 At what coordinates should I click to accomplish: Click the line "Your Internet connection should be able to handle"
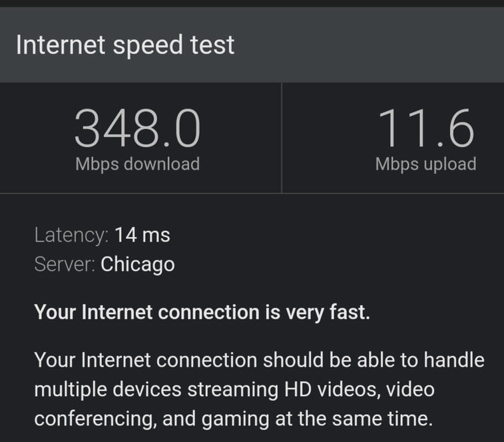pyautogui.click(x=259, y=360)
